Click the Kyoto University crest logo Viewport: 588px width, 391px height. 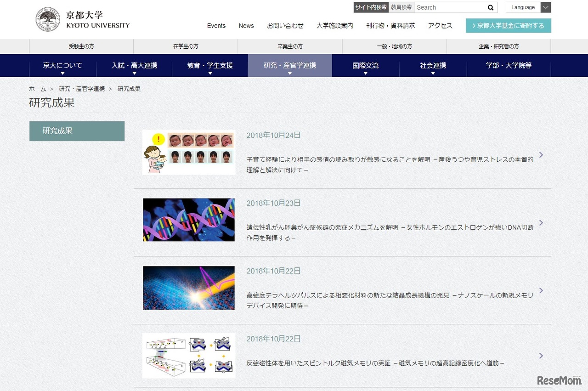click(47, 19)
